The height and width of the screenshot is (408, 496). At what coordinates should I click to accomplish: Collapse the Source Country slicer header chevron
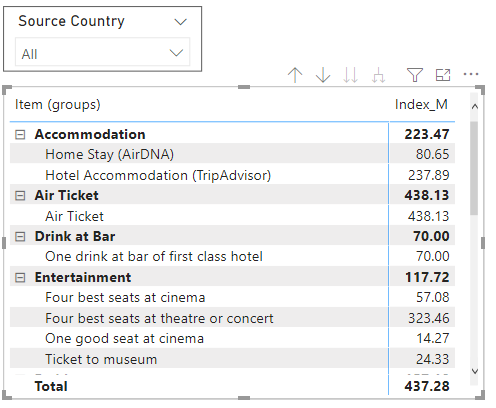coord(181,22)
